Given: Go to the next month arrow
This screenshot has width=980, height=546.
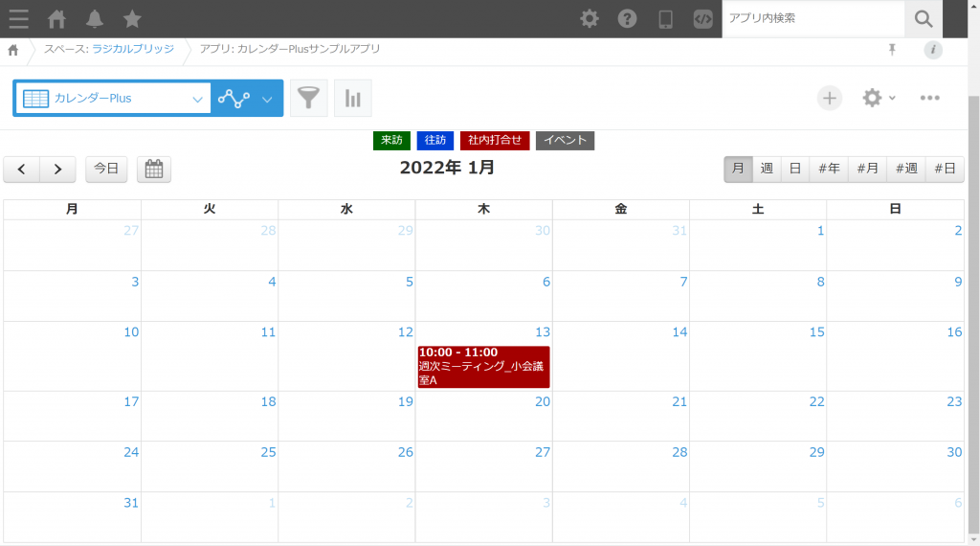Looking at the screenshot, I should 57,169.
